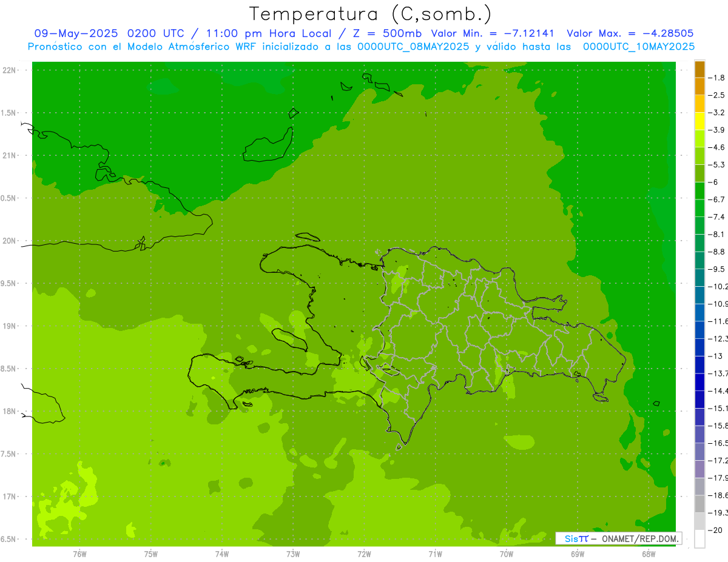The height and width of the screenshot is (562, 728).
Task: Click the "17N" latitude axis label
Action: coord(9,497)
